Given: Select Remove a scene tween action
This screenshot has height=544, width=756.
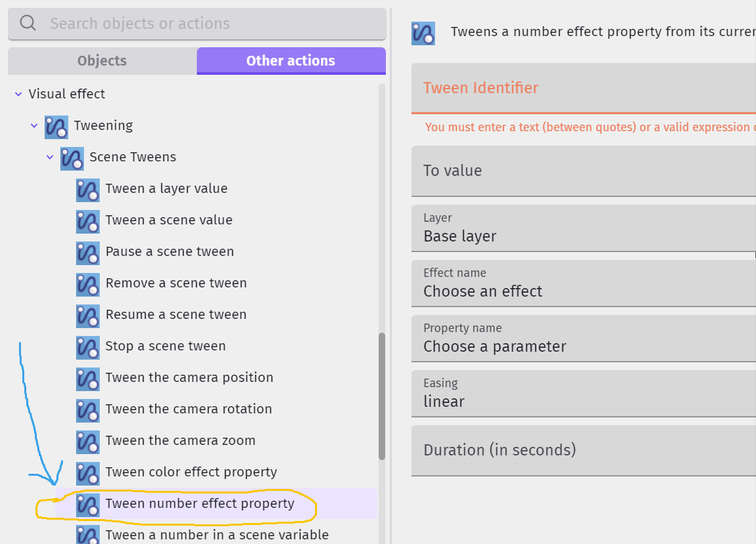Looking at the screenshot, I should pos(176,283).
